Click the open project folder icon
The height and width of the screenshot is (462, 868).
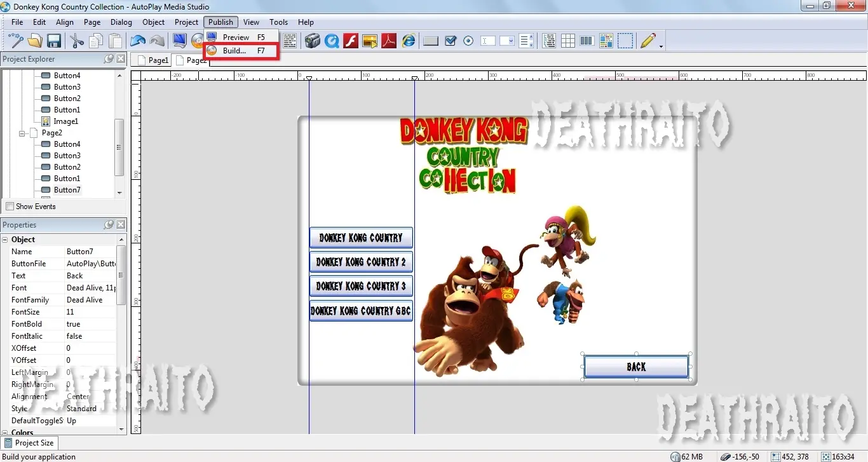click(x=35, y=41)
